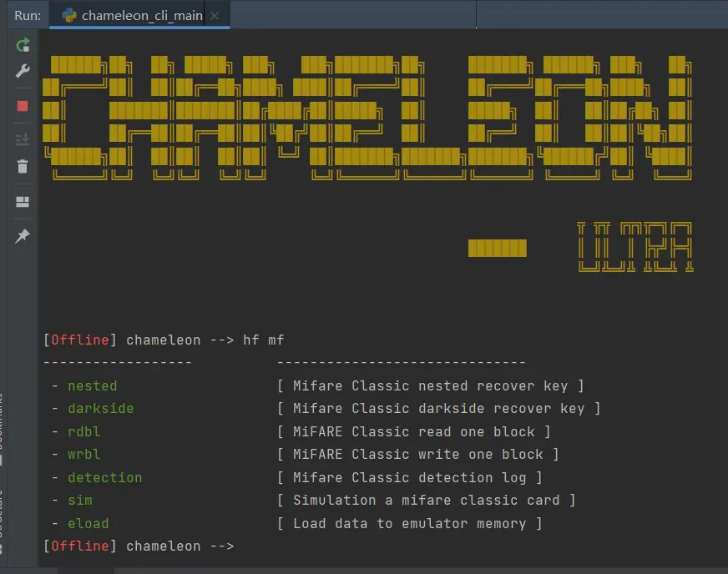This screenshot has width=728, height=574.
Task: Restore layout using the layout icon
Action: [x=23, y=201]
